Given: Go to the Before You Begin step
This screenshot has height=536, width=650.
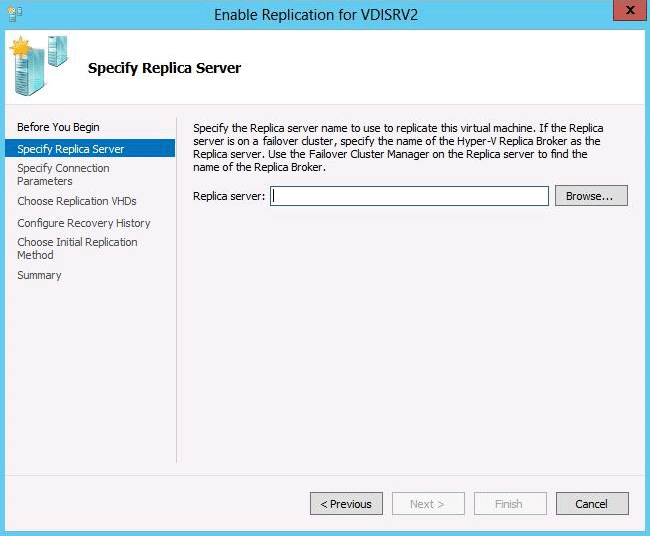Looking at the screenshot, I should coord(58,127).
